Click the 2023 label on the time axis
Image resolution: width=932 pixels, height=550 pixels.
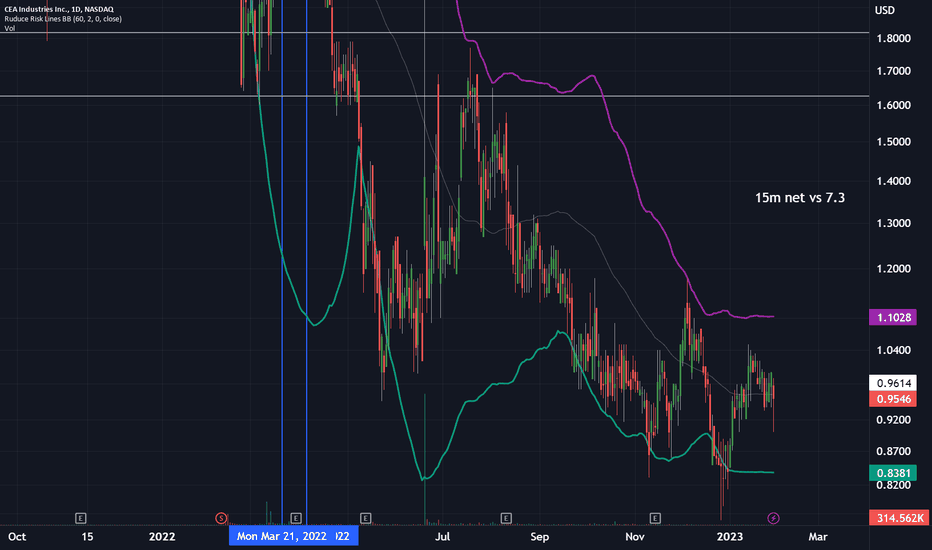(729, 537)
